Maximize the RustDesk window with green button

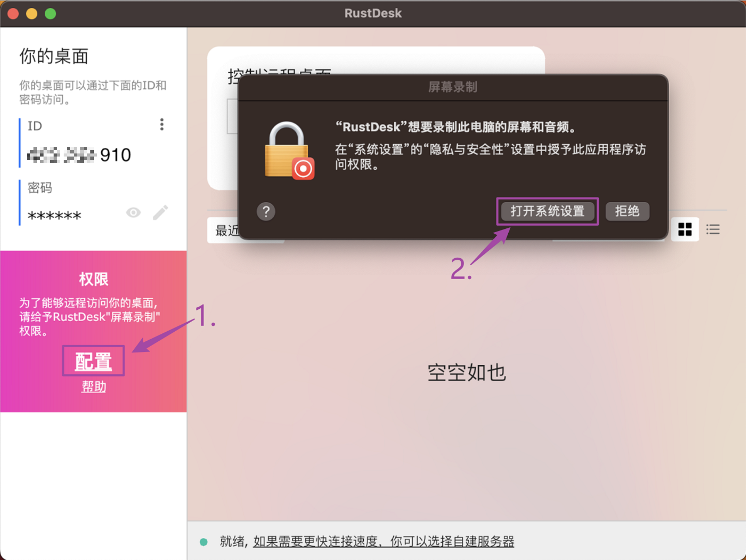51,14
